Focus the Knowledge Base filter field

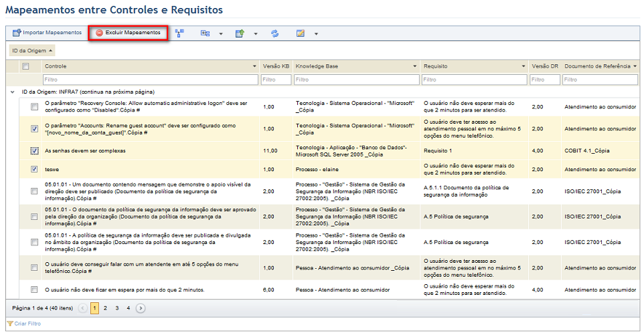pos(357,80)
